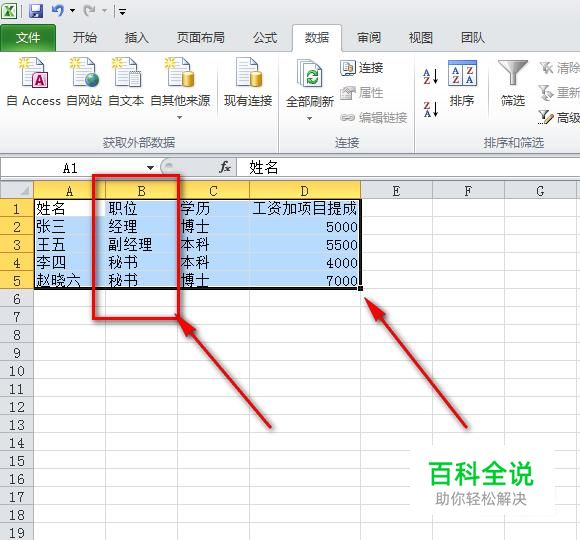Save workbook with the floppy icon
This screenshot has width=580, height=540.
36,11
